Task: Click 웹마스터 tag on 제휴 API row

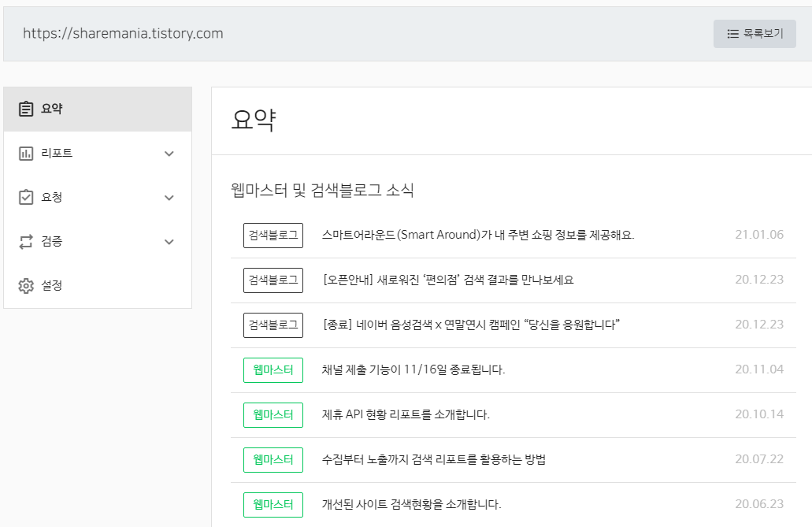Action: (x=273, y=415)
